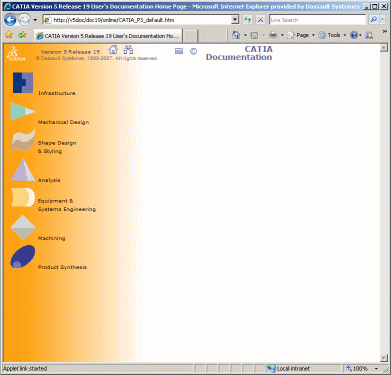This screenshot has width=391, height=375.
Task: Open the Equipment & Systems half-cylinder icon
Action: coord(23,197)
